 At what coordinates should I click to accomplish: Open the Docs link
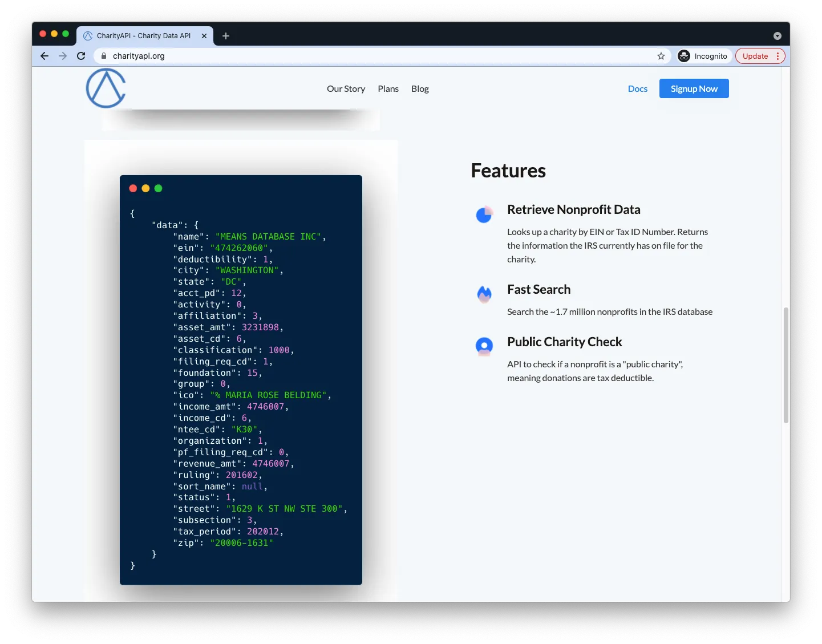pyautogui.click(x=637, y=88)
